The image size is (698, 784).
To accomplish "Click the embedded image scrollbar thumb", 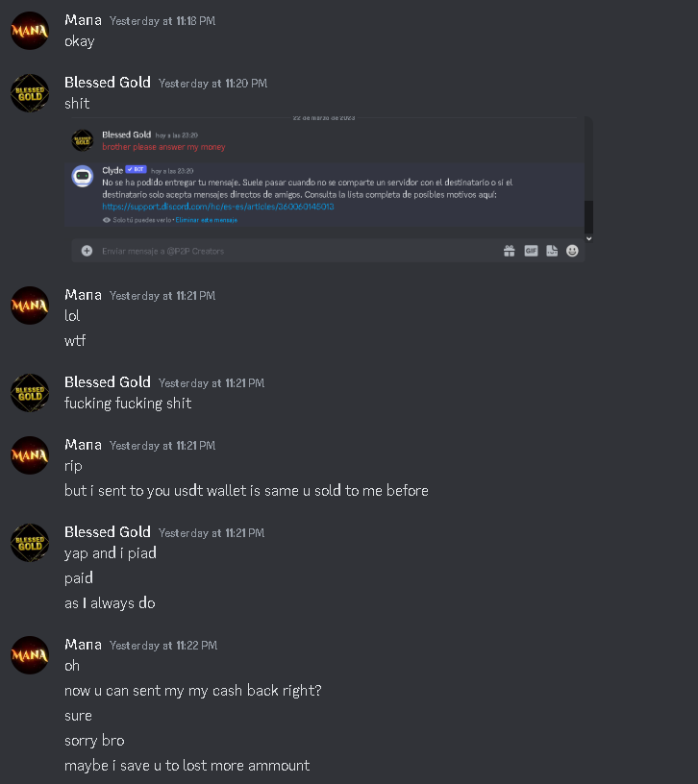I will coord(589,216).
